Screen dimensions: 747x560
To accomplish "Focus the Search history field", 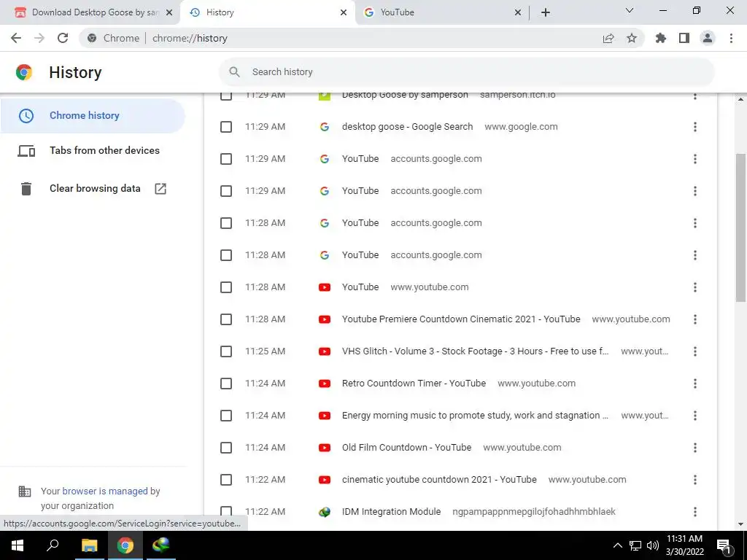I will tap(467, 72).
